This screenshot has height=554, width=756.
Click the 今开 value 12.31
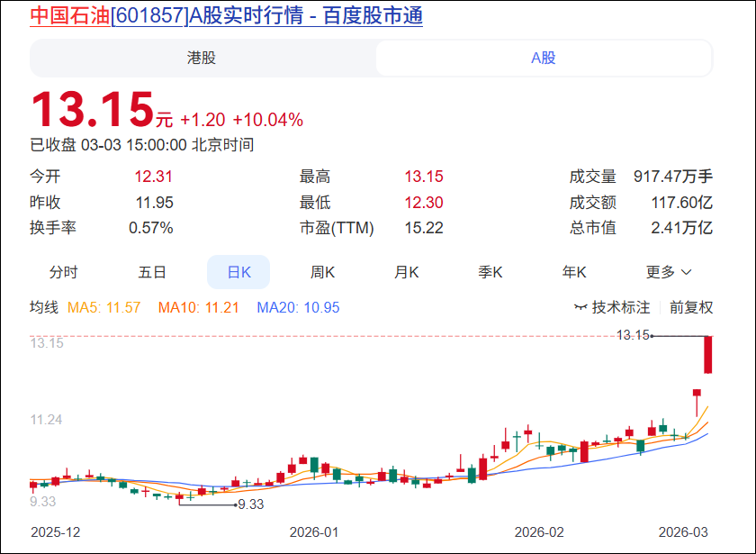tap(153, 177)
